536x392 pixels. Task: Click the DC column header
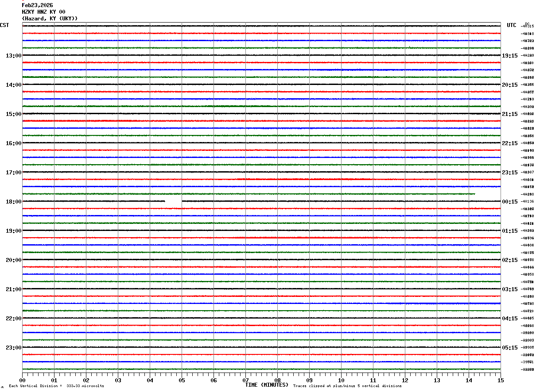[x=527, y=24]
